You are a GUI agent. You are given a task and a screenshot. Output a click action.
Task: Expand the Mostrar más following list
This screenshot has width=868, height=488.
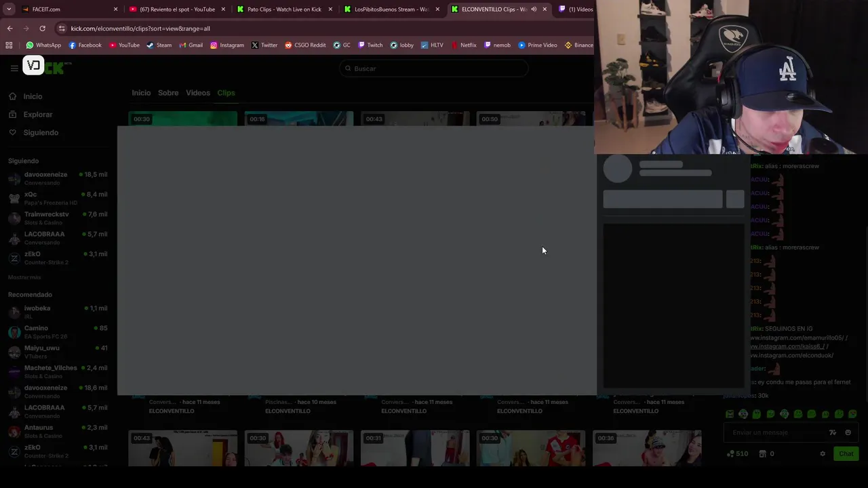click(24, 277)
